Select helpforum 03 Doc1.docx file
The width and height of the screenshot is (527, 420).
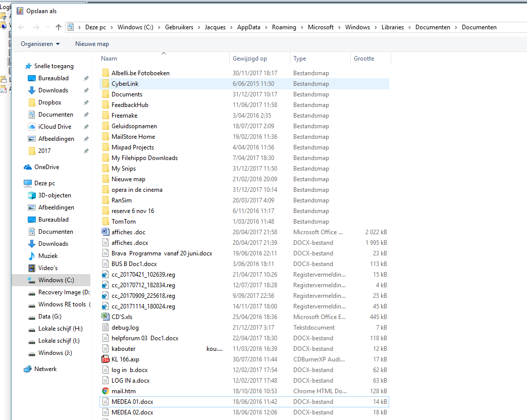click(244, 338)
